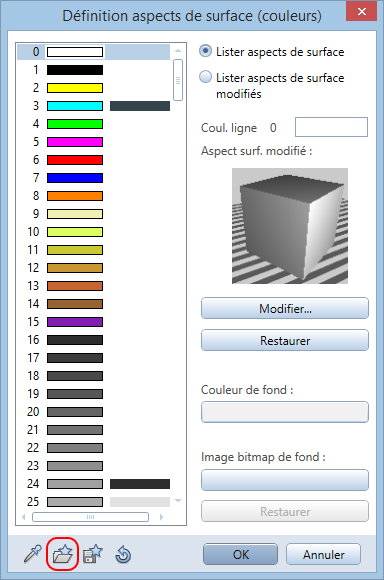Click the reset to defaults arrow icon
Screen dimensions: 384x580
point(123,555)
